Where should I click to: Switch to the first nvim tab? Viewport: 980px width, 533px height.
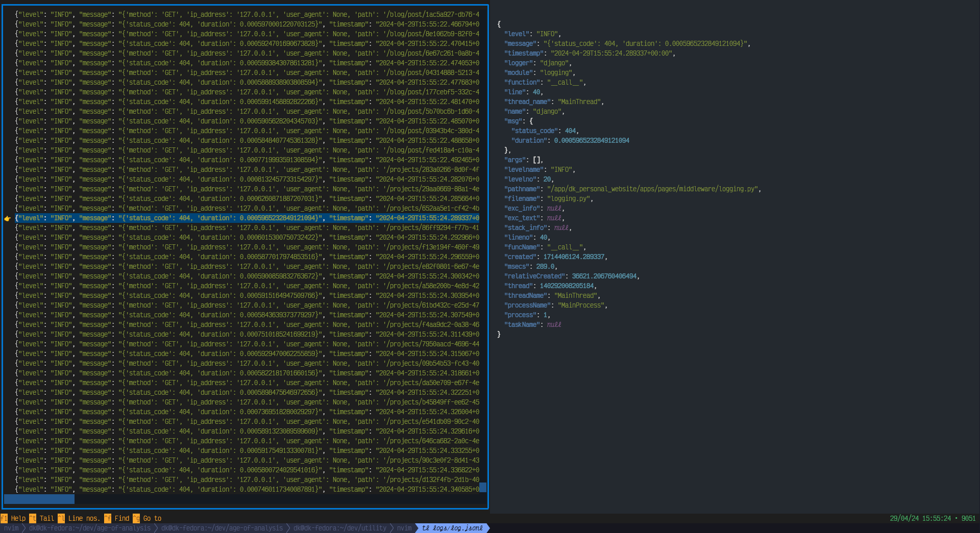tap(11, 528)
